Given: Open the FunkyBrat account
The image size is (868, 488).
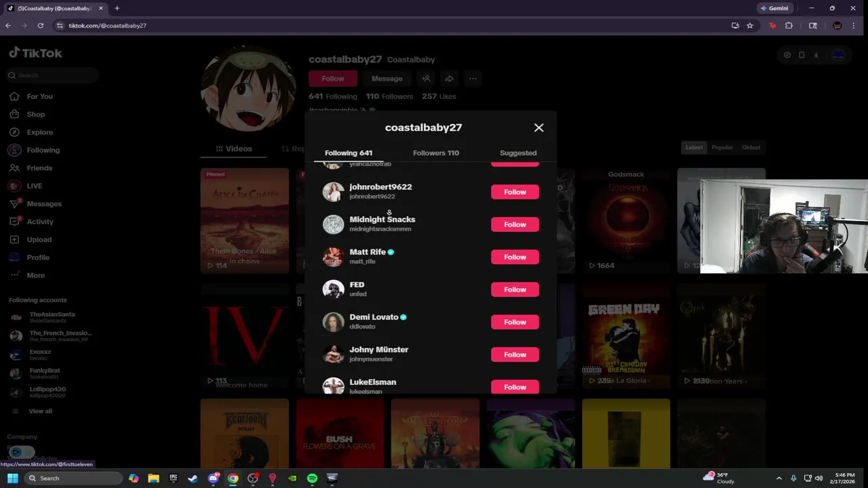Looking at the screenshot, I should 44,373.
